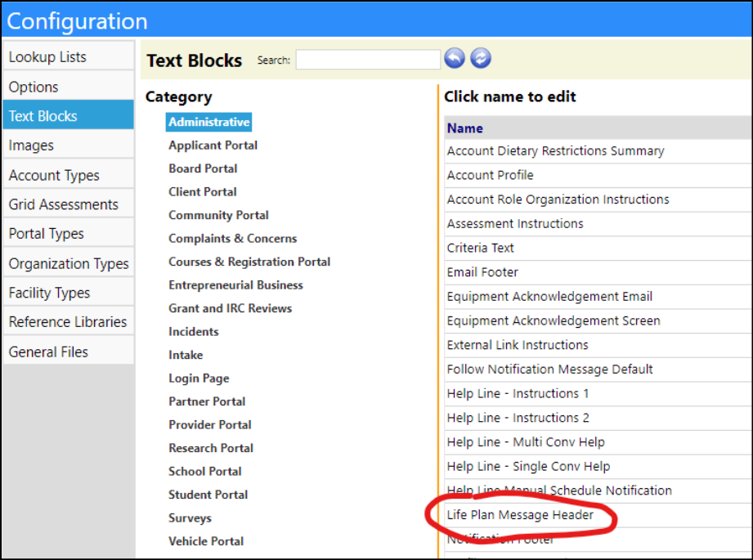Open Portal Types in the sidebar
753x560 pixels.
click(x=68, y=234)
